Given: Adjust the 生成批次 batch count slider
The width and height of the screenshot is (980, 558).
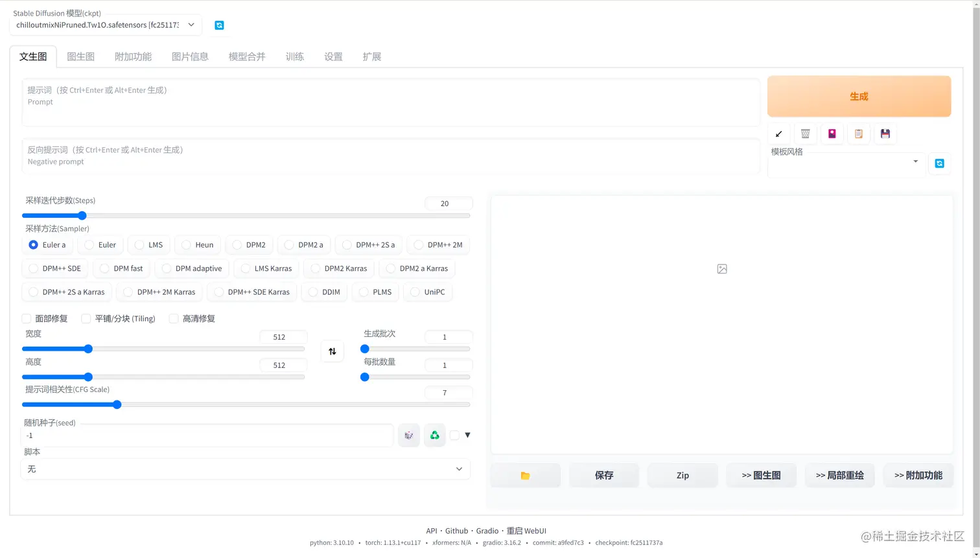Looking at the screenshot, I should (x=415, y=349).
